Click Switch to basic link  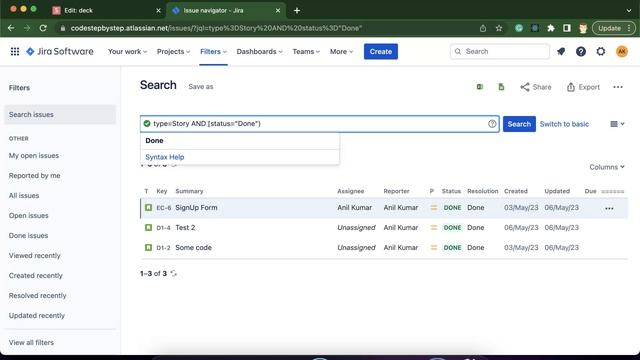[x=564, y=124]
